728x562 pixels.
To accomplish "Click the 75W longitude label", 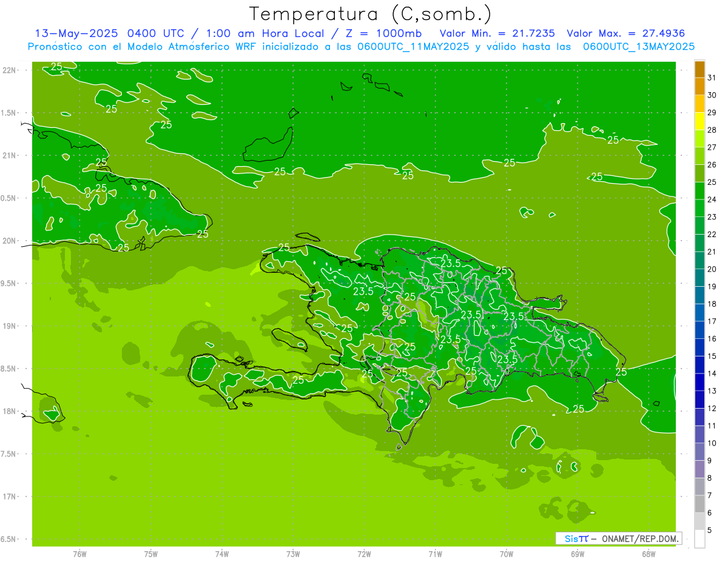I will click(x=151, y=554).
